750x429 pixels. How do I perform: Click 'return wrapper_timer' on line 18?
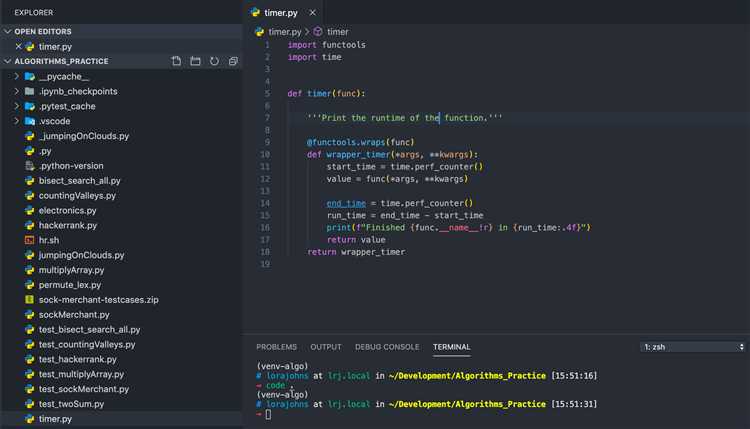(x=356, y=252)
